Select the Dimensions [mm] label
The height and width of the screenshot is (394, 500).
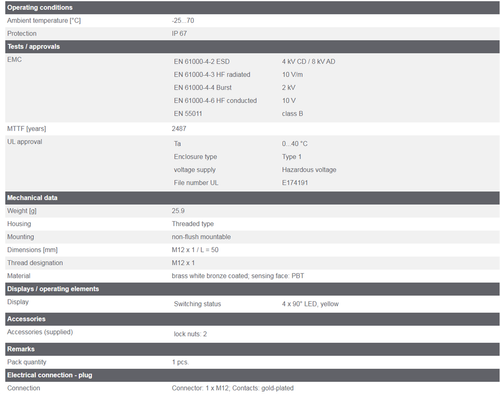point(32,250)
